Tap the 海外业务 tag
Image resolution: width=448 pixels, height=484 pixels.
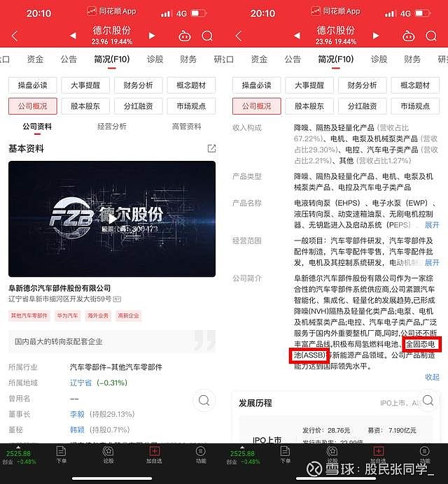coord(98,315)
